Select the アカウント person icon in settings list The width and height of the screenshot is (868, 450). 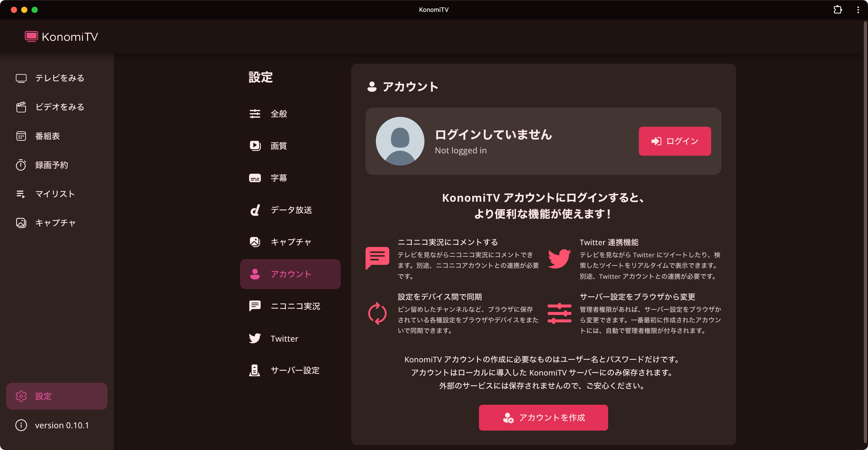point(255,274)
